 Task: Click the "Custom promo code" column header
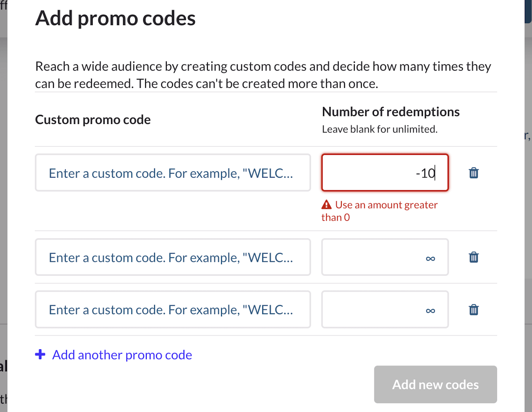(93, 120)
